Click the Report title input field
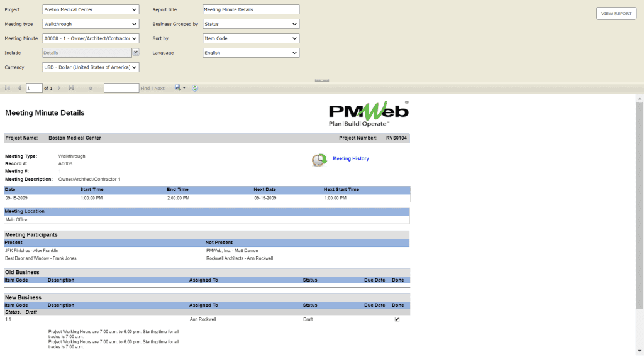 251,9
